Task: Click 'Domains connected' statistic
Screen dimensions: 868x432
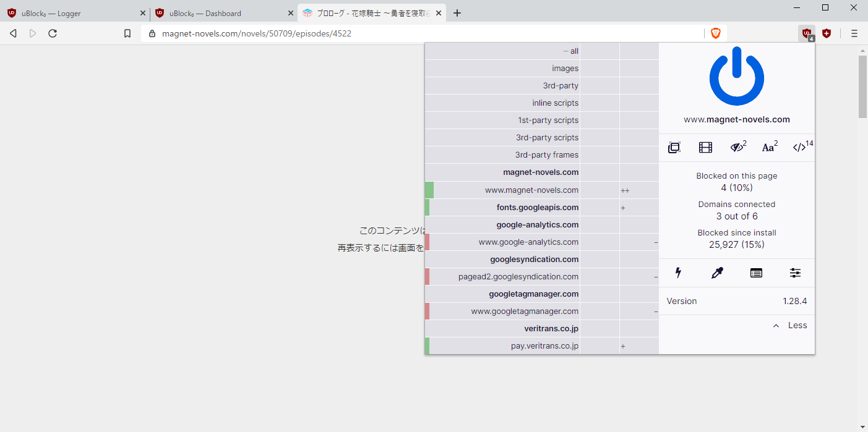Action: click(737, 210)
